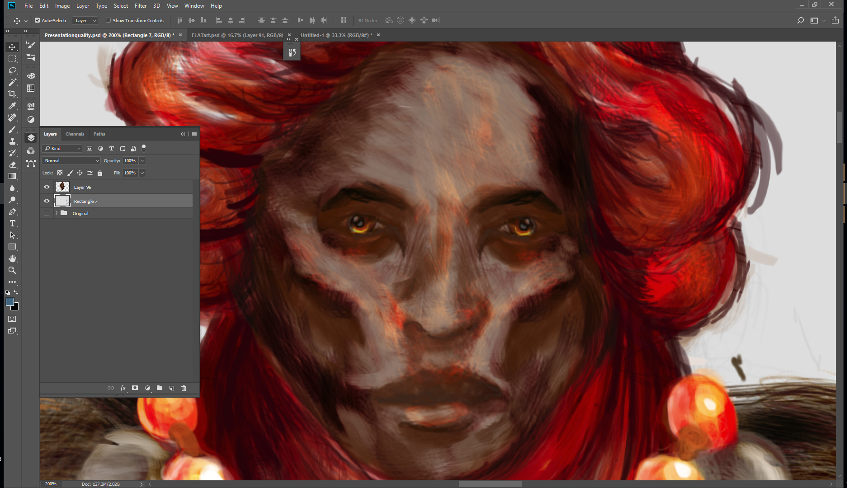Open the layer Opacity slider dropdown
The height and width of the screenshot is (488, 868).
142,161
